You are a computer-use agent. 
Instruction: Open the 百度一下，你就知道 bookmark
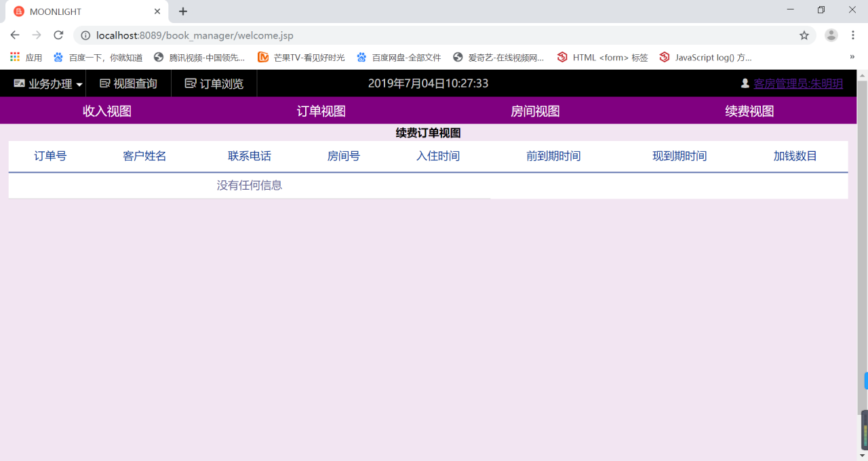98,58
